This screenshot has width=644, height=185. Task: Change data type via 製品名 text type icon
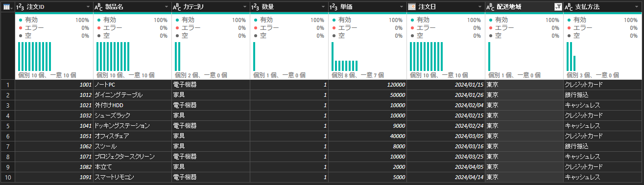click(x=98, y=6)
